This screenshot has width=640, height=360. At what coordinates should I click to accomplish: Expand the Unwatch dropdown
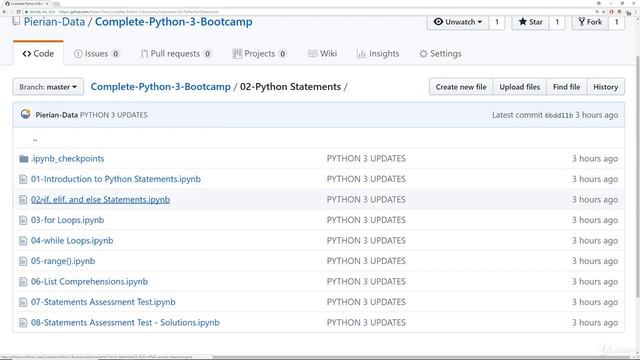[x=458, y=22]
